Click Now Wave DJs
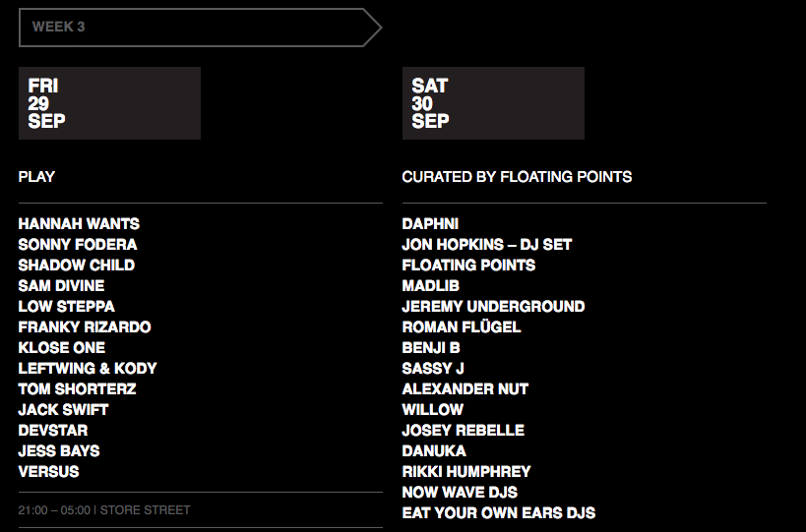Viewport: 806px width, 532px height. tap(460, 492)
